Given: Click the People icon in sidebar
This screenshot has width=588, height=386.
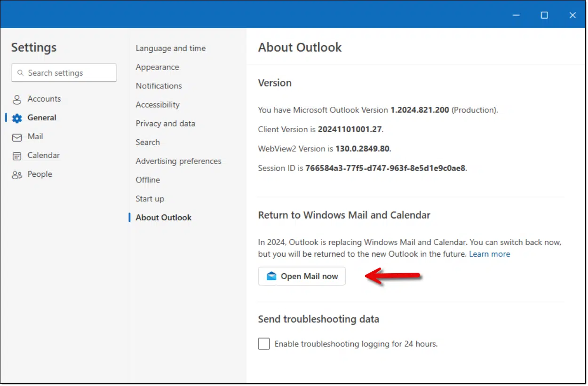Looking at the screenshot, I should pos(17,174).
